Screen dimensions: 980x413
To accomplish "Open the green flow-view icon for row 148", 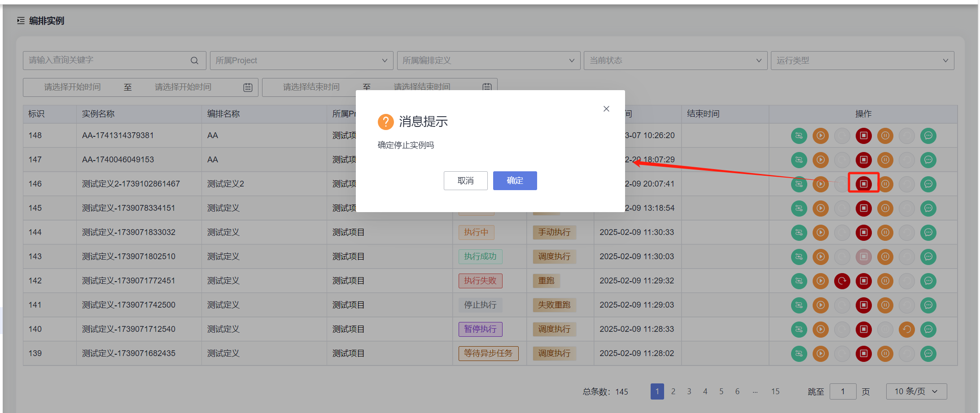I will coord(799,136).
